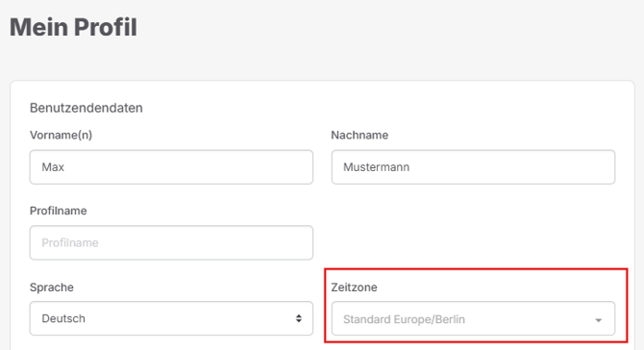Screen dimensions: 644x350
Task: Click the Profilname label text
Action: pos(58,211)
